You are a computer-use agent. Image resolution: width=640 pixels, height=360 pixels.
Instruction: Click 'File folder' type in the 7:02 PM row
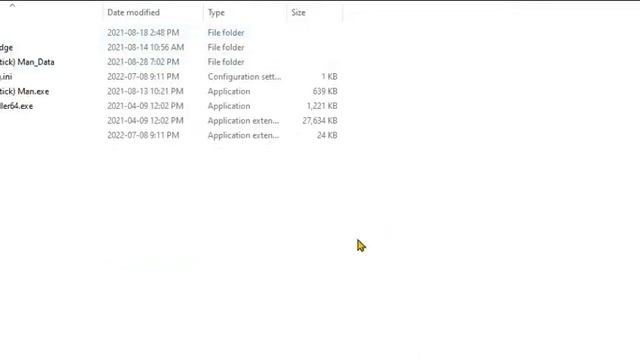pyautogui.click(x=226, y=62)
